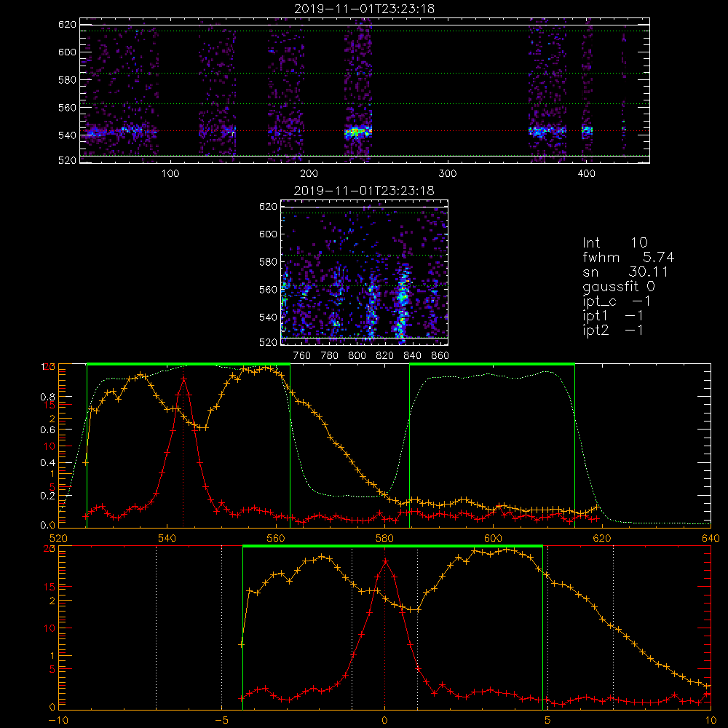Click the red peak near 543 in profile plot
The image size is (728, 728).
pos(184,379)
